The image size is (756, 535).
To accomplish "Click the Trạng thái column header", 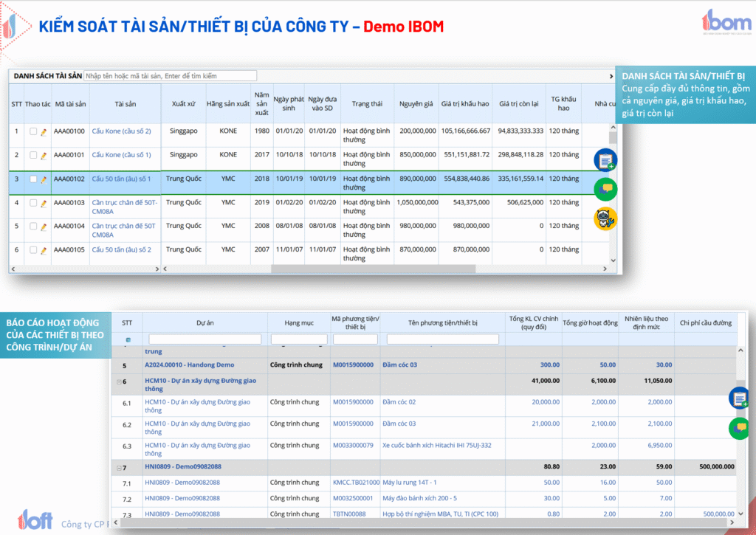I will [366, 104].
